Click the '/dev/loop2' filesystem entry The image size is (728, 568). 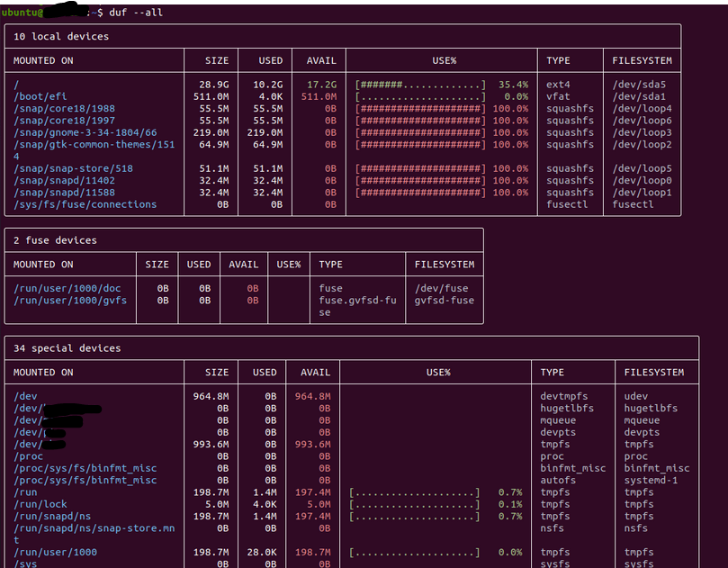point(643,144)
